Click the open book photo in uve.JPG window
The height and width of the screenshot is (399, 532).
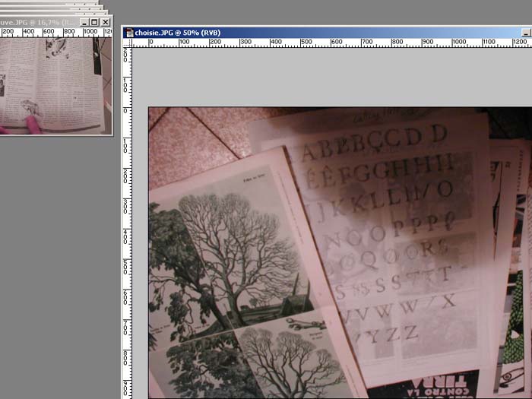point(56,85)
